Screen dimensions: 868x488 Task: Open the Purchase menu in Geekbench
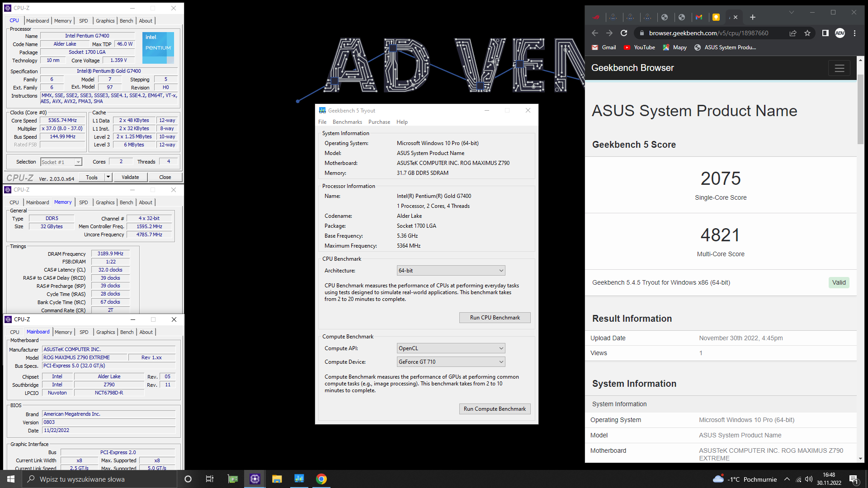379,122
